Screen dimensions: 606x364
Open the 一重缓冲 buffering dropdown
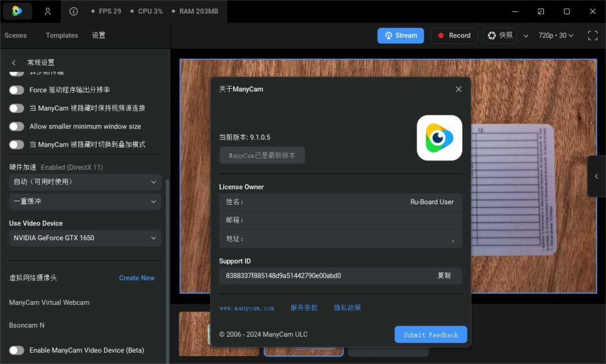tap(85, 202)
